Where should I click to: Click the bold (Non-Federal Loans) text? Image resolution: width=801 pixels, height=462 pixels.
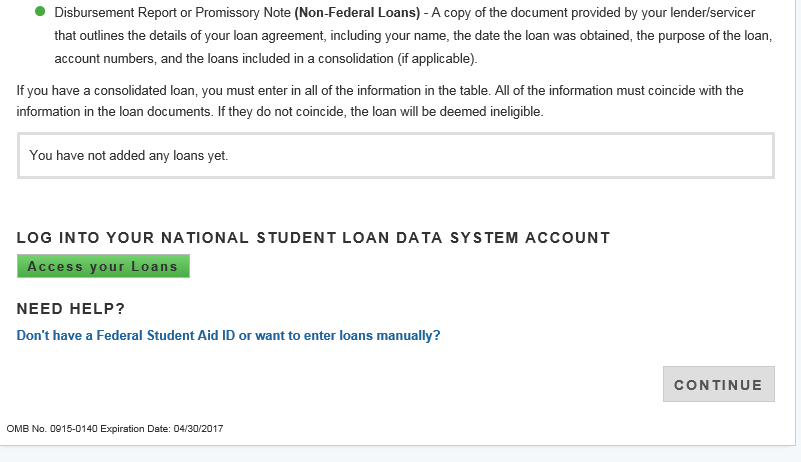click(357, 14)
